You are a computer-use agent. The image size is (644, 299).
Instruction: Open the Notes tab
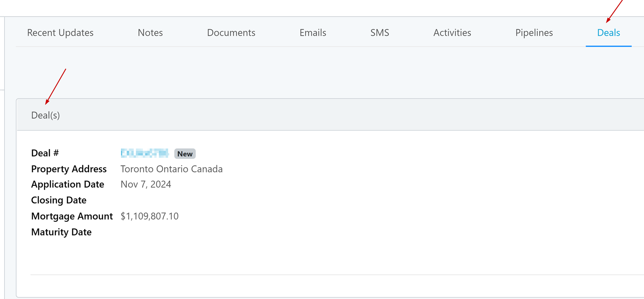click(150, 32)
